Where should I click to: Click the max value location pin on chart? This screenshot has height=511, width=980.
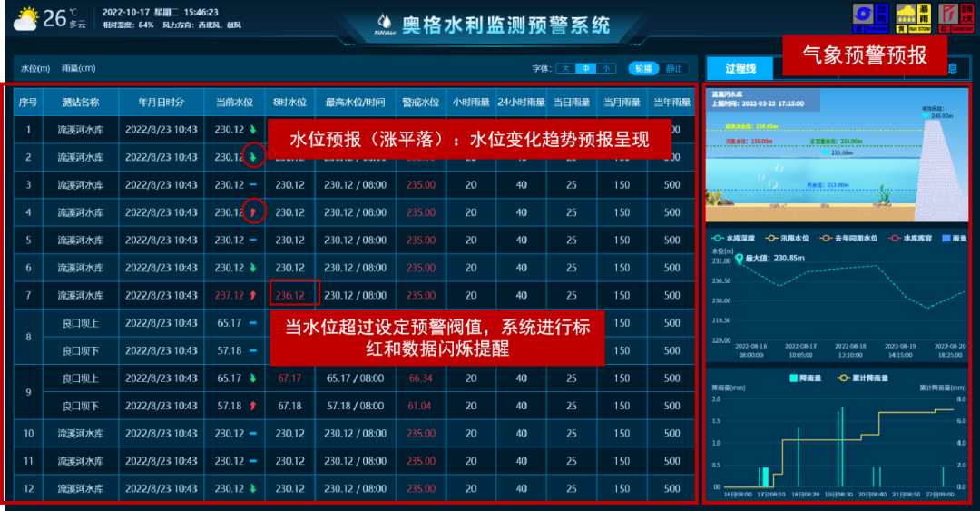pyautogui.click(x=740, y=259)
